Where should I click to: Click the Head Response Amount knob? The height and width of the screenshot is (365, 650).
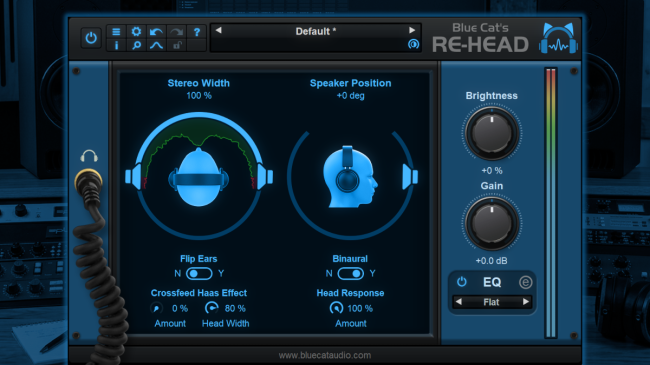point(336,308)
